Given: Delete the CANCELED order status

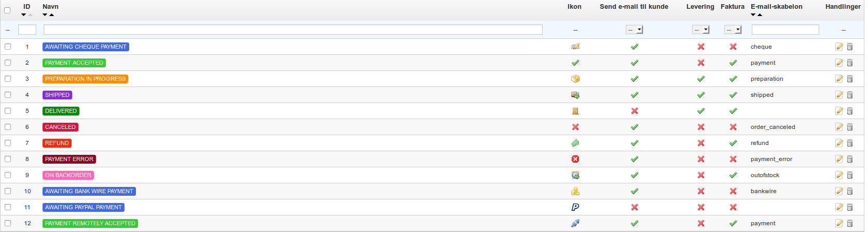Looking at the screenshot, I should (850, 127).
